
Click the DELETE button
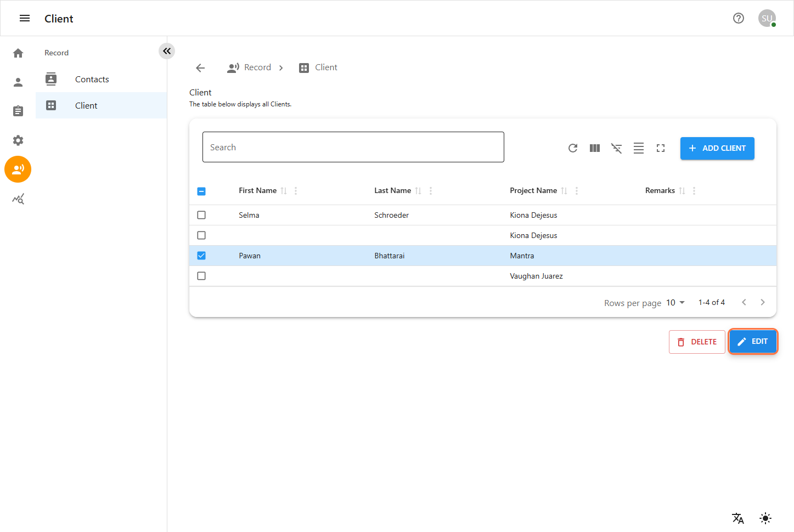coord(697,342)
